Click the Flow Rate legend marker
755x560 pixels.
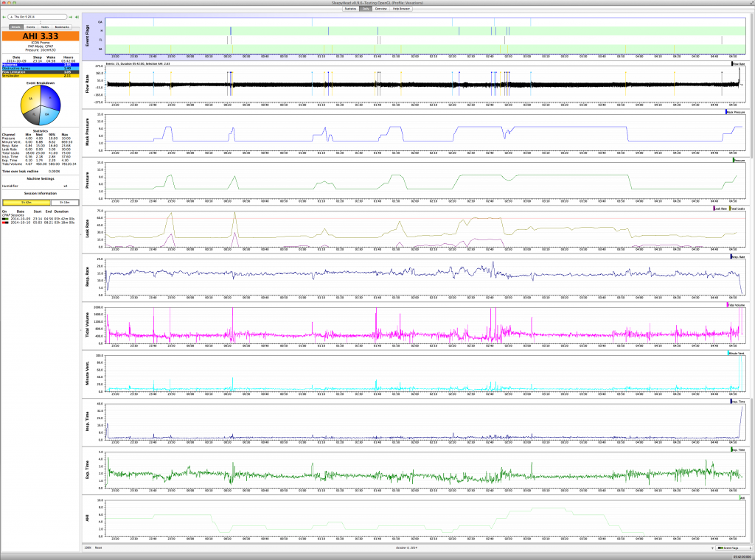(732, 64)
